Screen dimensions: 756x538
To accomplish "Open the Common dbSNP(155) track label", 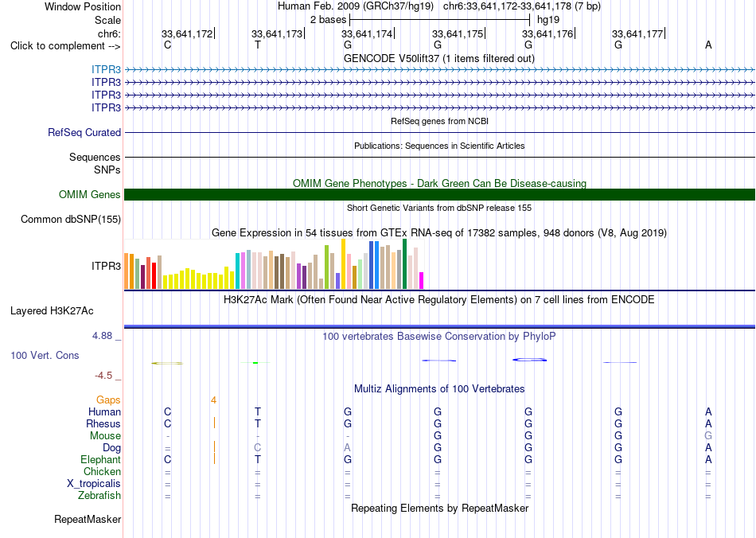I will (x=70, y=220).
